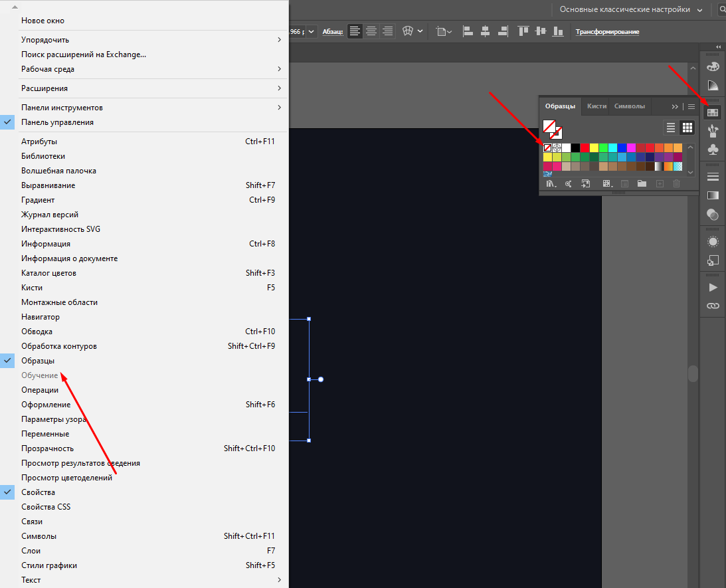Select right paragraph alignment
The width and height of the screenshot is (726, 588).
point(387,31)
